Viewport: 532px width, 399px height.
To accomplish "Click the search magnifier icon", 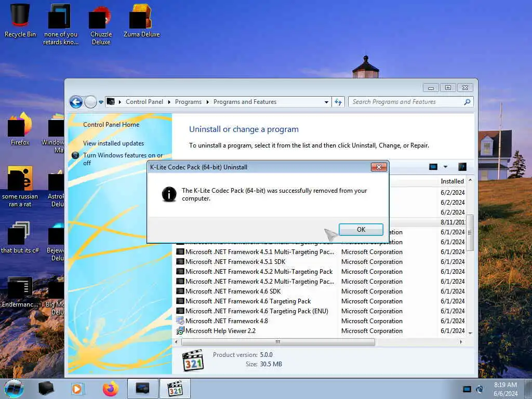I will (x=467, y=102).
